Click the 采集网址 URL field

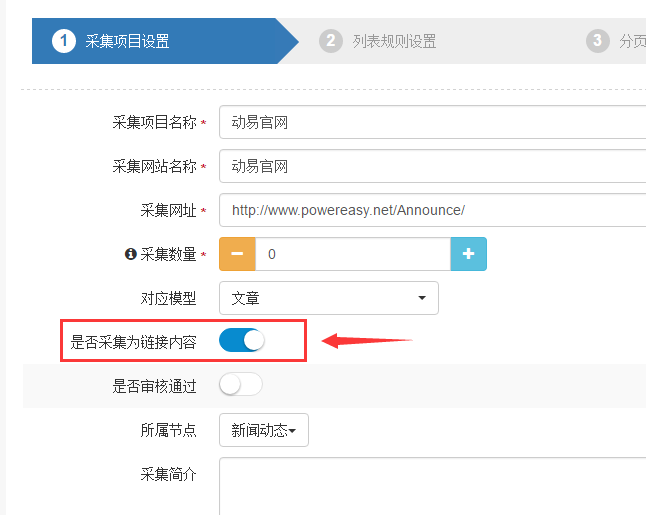point(432,211)
